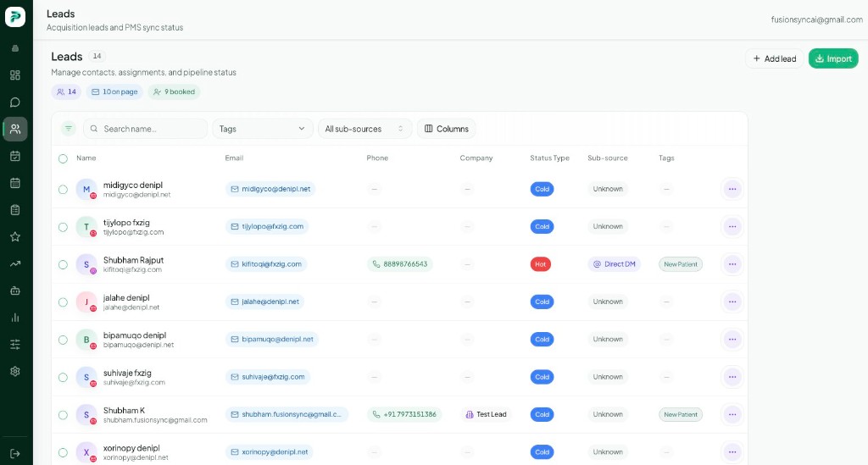Click the midigyco@denipl.net email chip

point(270,189)
